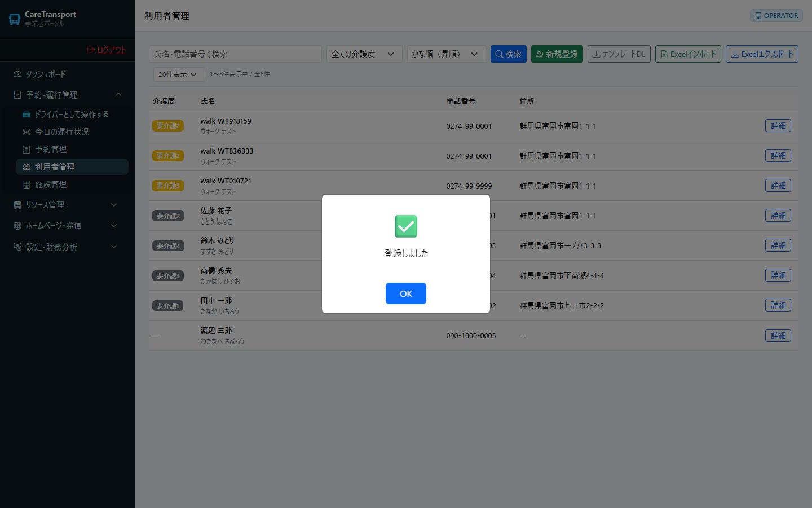The height and width of the screenshot is (508, 812).
Task: Open 詳細 for 佐藤 花子
Action: tap(778, 215)
